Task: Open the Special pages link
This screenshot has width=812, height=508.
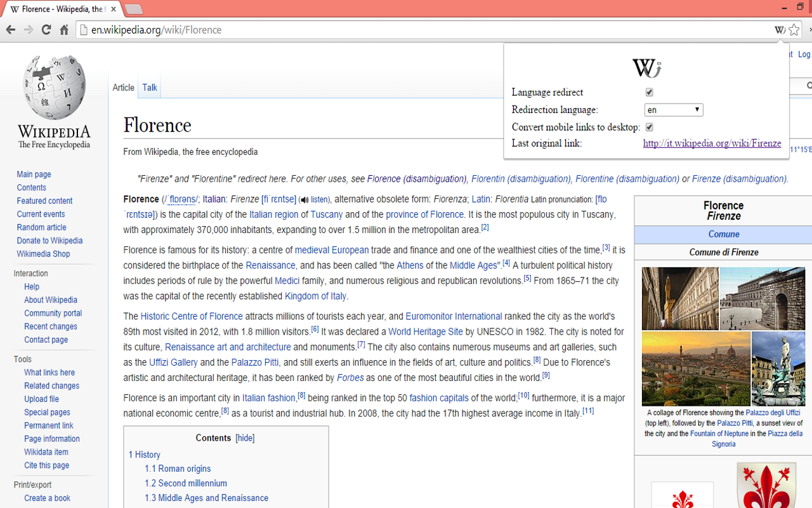Action: click(47, 412)
